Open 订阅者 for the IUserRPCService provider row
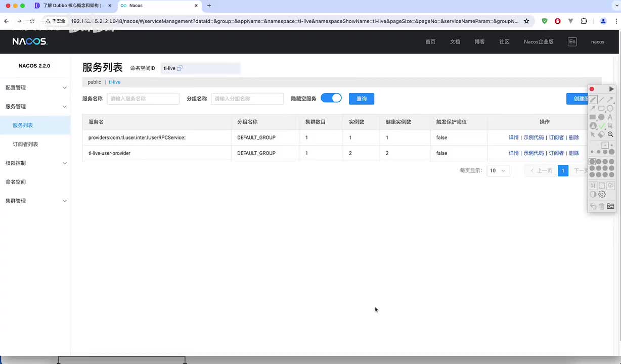This screenshot has height=364, width=621. point(556,138)
